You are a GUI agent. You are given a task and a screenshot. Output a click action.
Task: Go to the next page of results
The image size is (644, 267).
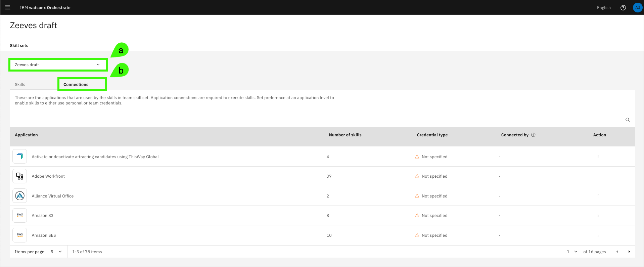[x=629, y=252]
